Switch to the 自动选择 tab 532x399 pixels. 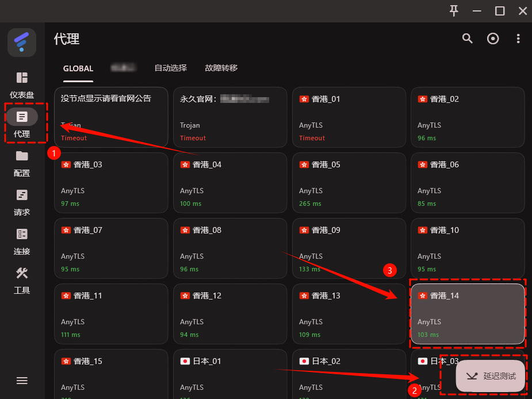[x=171, y=68]
